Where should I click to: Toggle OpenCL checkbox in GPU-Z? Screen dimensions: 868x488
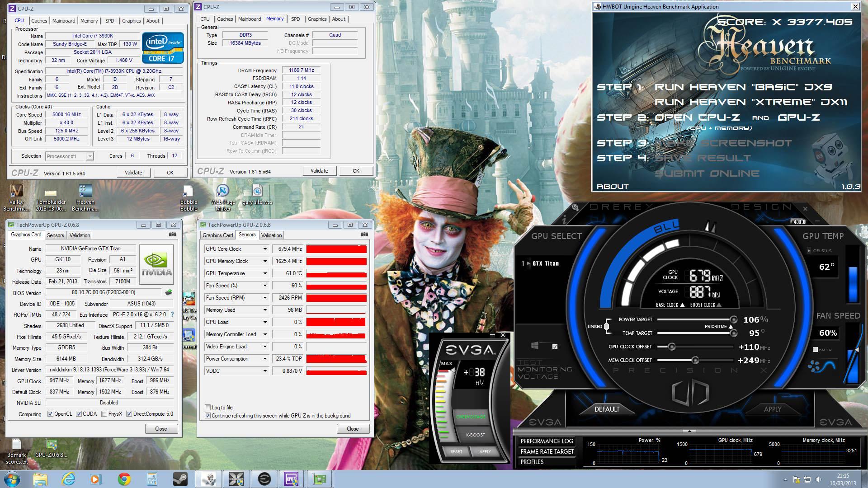[50, 414]
